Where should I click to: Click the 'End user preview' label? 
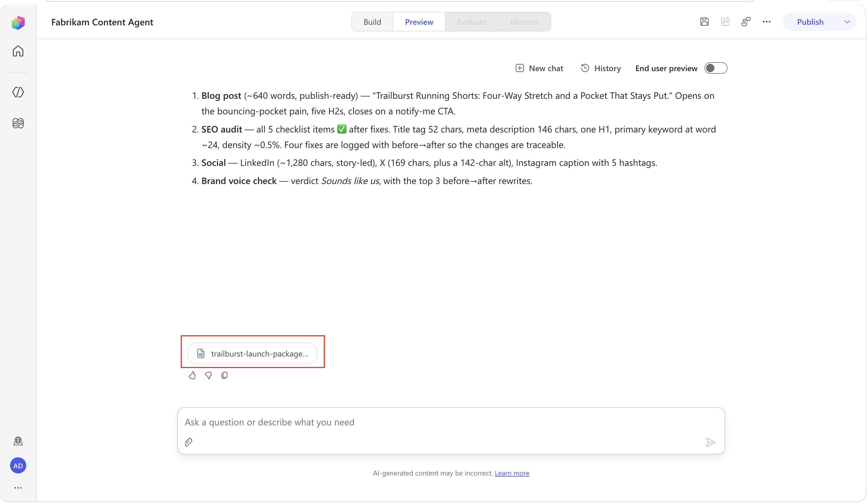(x=666, y=68)
